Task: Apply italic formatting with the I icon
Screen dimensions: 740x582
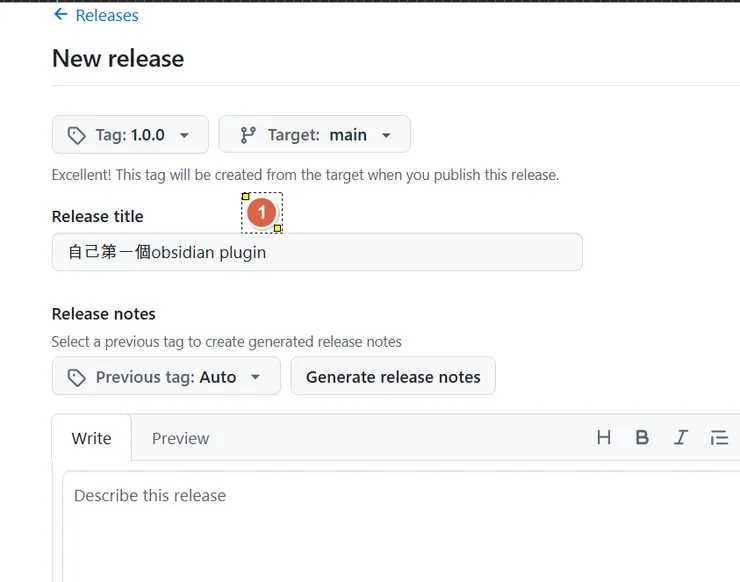Action: [x=681, y=437]
